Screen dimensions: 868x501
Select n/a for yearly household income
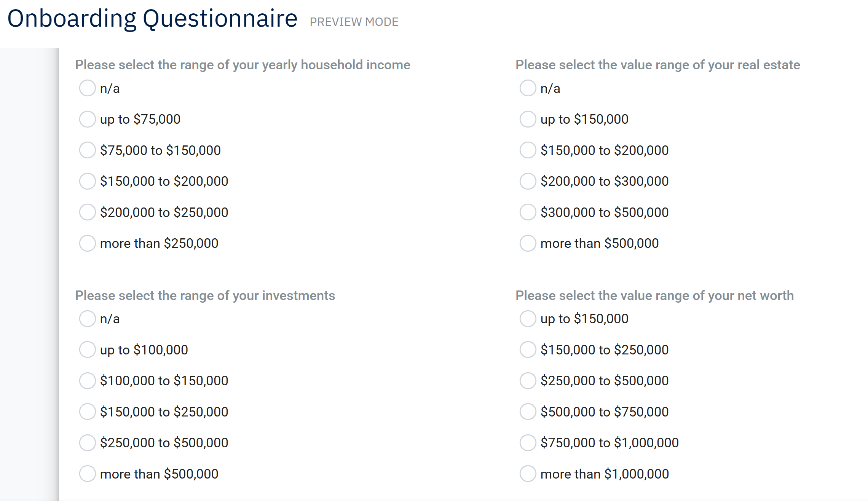coord(87,88)
